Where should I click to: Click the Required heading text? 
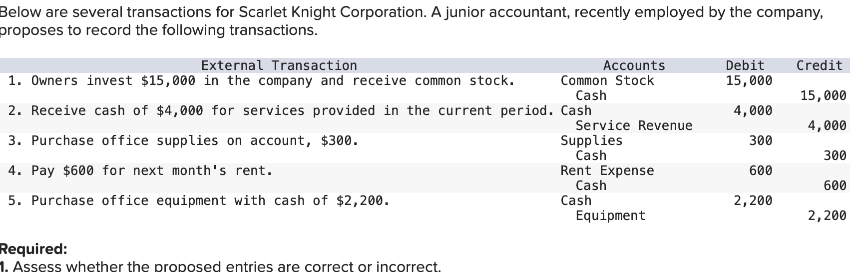pos(33,249)
